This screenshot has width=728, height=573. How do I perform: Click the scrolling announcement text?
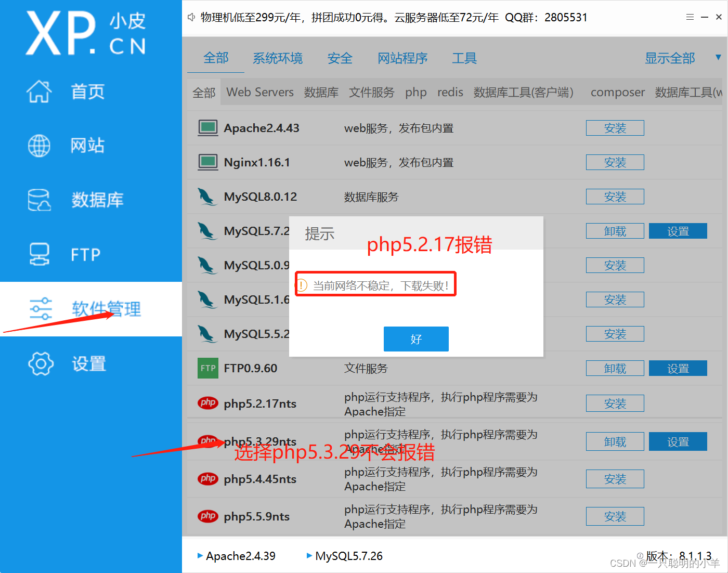[x=394, y=17]
